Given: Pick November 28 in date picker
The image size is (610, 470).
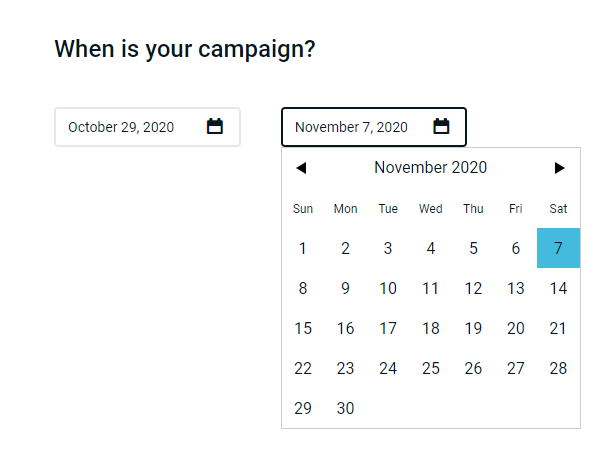Looking at the screenshot, I should (558, 368).
